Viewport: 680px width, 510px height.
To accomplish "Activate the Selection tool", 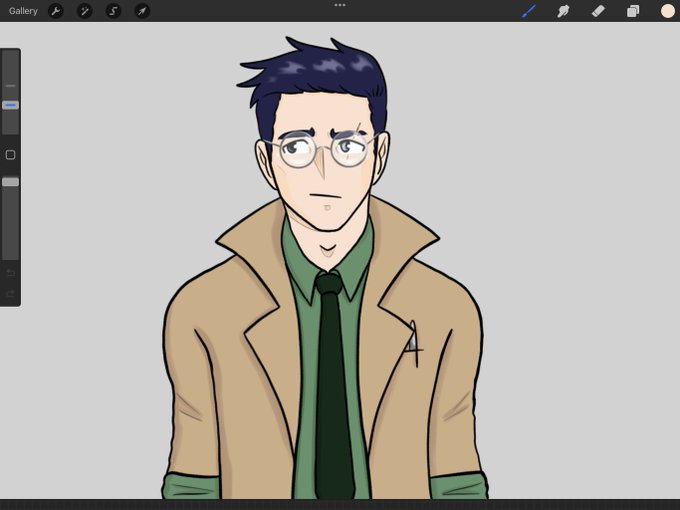I will (x=113, y=11).
